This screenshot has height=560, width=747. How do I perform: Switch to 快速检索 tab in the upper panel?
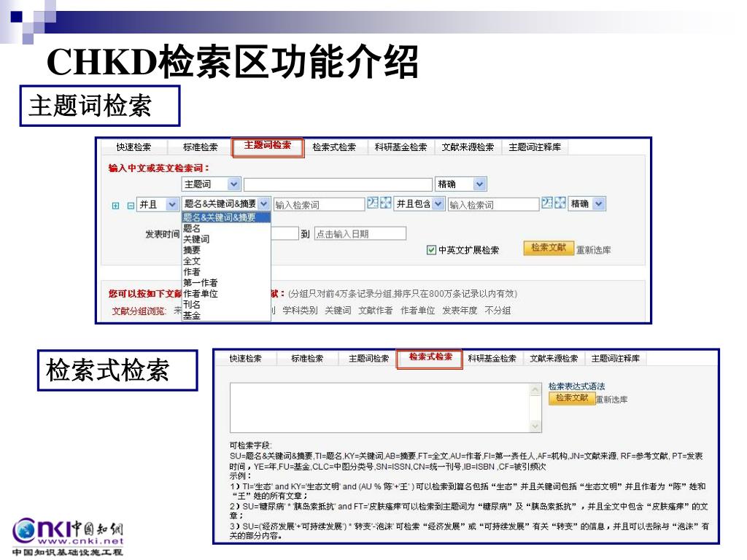134,147
